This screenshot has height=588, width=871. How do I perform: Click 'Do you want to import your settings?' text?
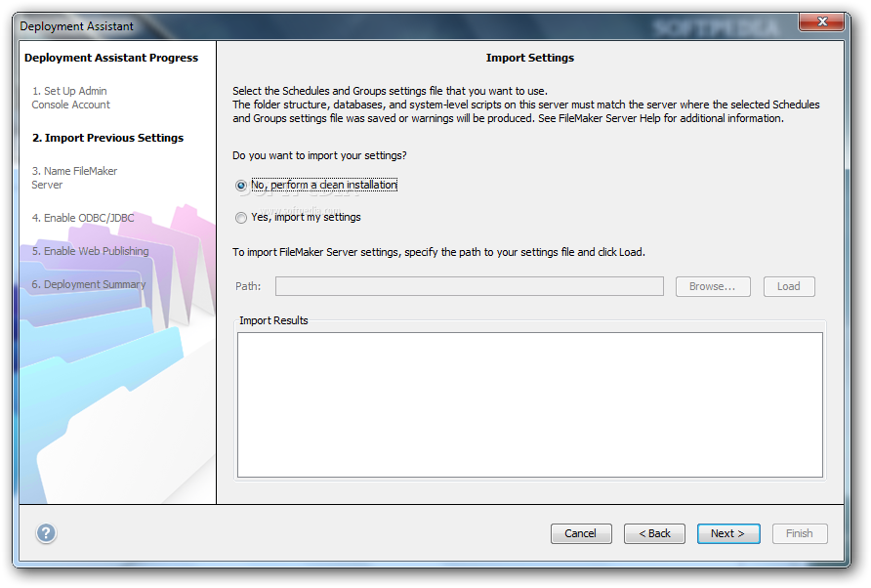(319, 155)
